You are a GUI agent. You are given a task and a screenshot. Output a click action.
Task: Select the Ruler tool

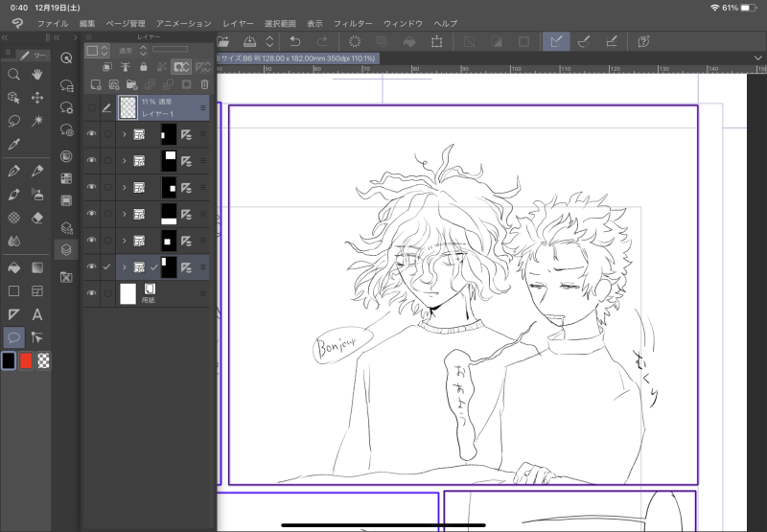pyautogui.click(x=13, y=314)
